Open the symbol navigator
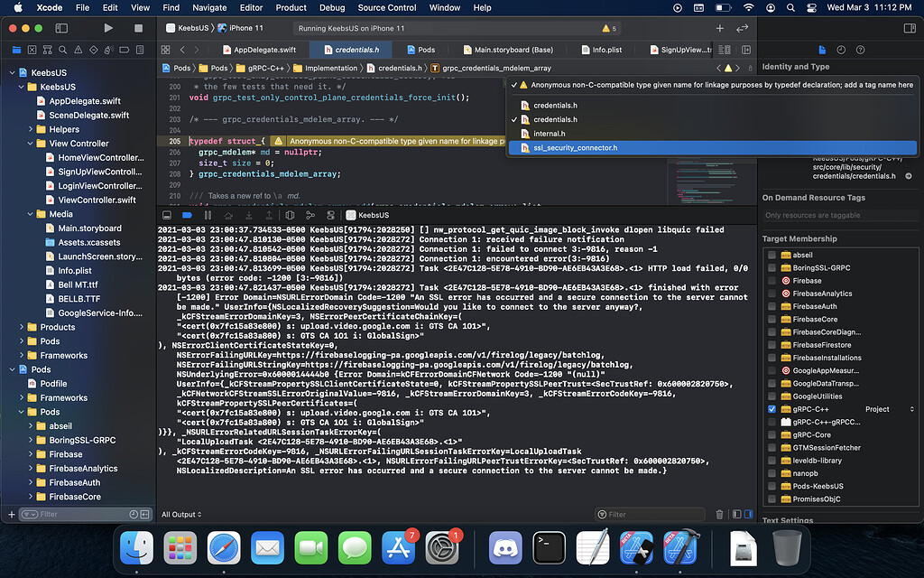 click(47, 50)
